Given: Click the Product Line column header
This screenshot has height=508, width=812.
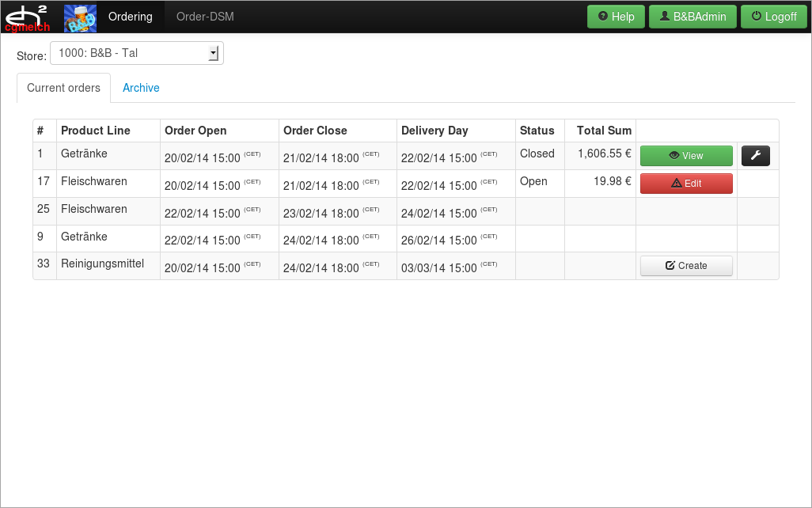Looking at the screenshot, I should pos(96,131).
